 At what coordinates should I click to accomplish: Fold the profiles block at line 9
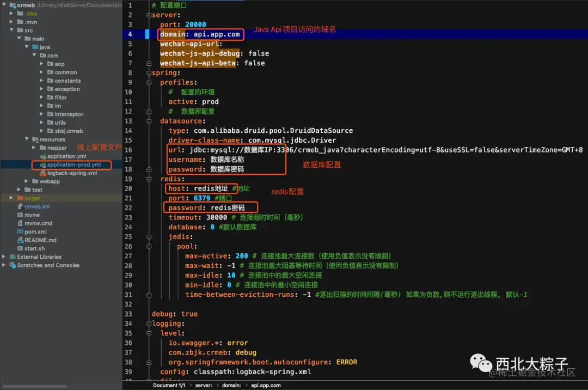[149, 82]
